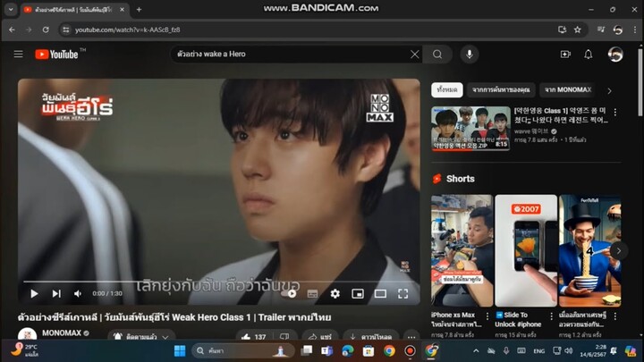Open more actions below the video
Image resolution: width=644 pixels, height=362 pixels.
click(x=411, y=337)
